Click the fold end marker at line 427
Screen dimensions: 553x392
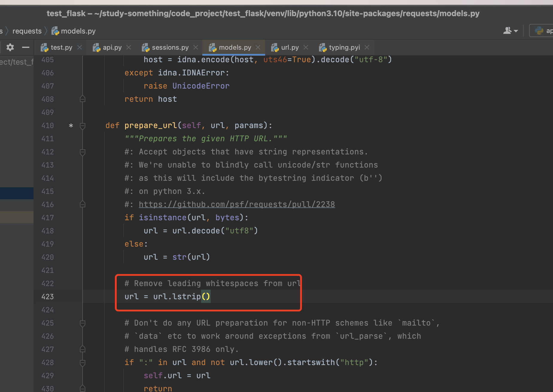click(x=83, y=349)
